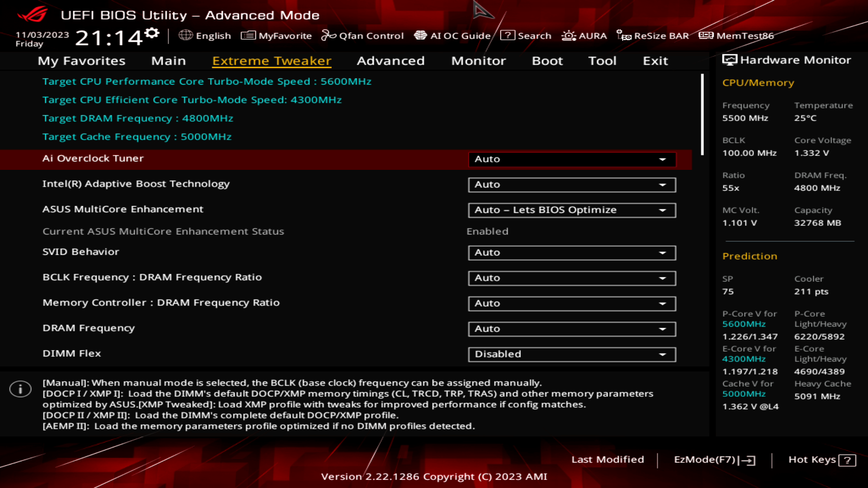Click English language label
Viewport: 868px width, 488px height.
[x=213, y=36]
